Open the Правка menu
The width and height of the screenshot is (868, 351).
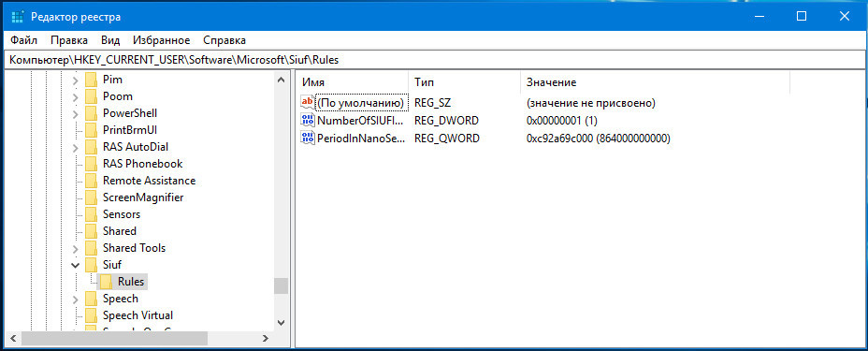pyautogui.click(x=68, y=40)
